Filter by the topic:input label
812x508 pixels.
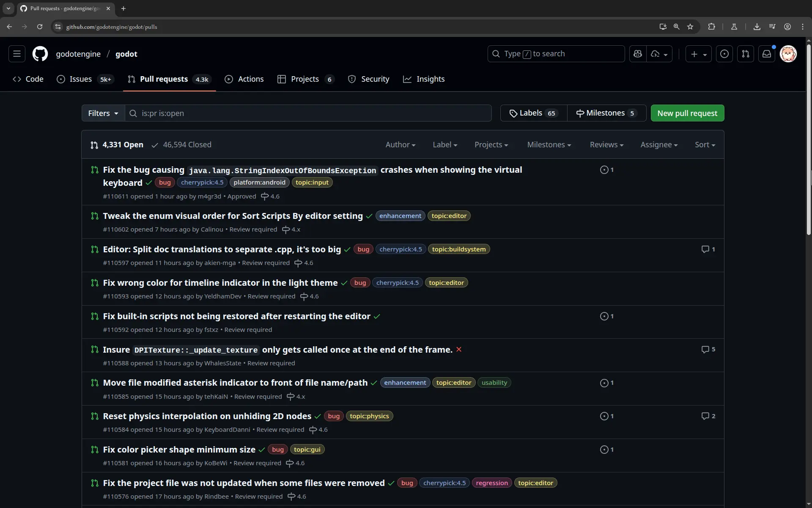click(312, 182)
